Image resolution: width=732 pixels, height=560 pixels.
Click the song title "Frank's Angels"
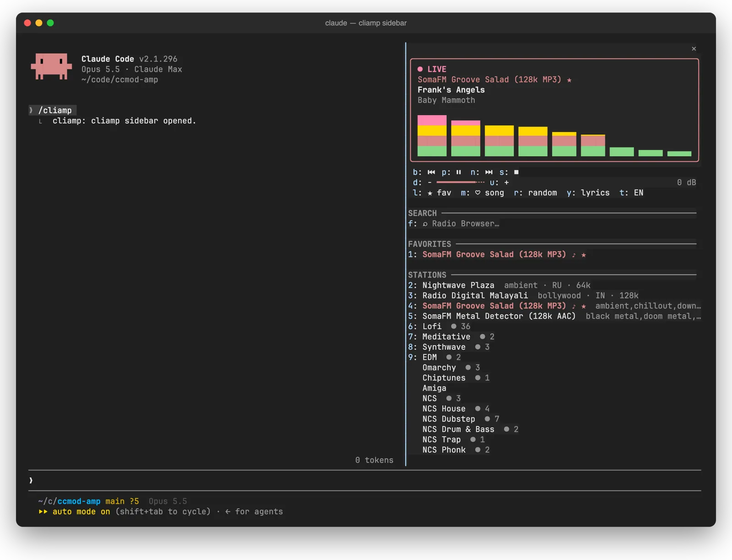(451, 90)
